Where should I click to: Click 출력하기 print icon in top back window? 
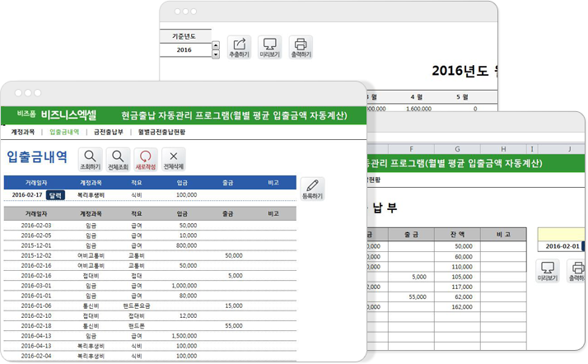click(x=301, y=48)
